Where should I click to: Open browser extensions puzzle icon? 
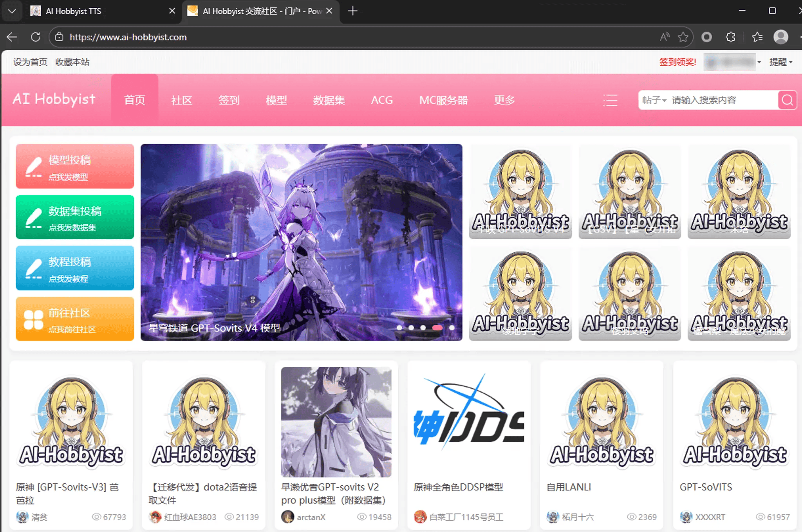pos(730,37)
